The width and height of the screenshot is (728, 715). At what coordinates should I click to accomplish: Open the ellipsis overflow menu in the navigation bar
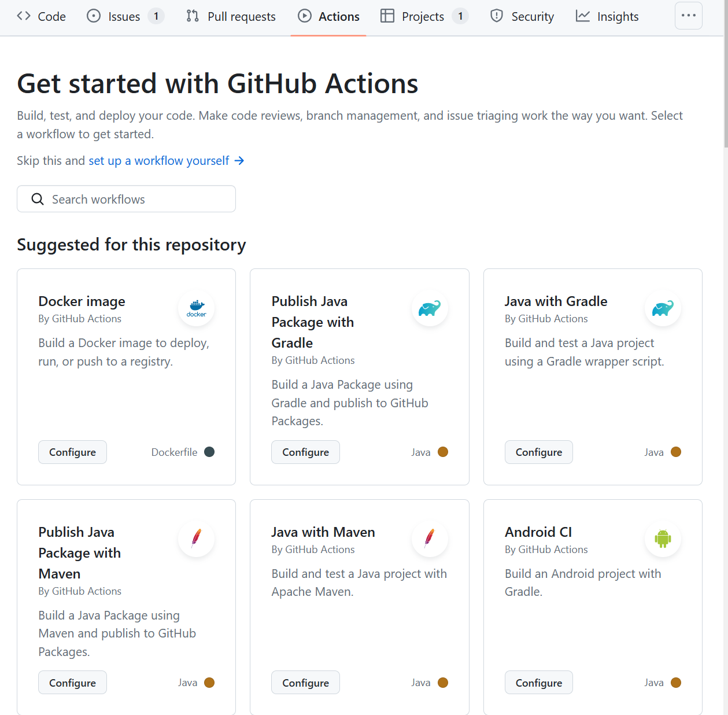688,16
